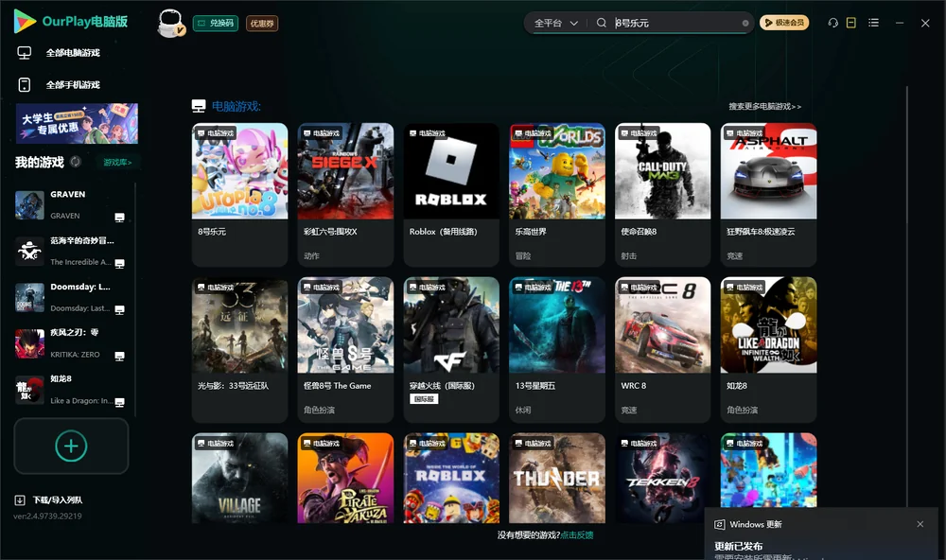Click the Windows 更新 notification title

tap(755, 524)
